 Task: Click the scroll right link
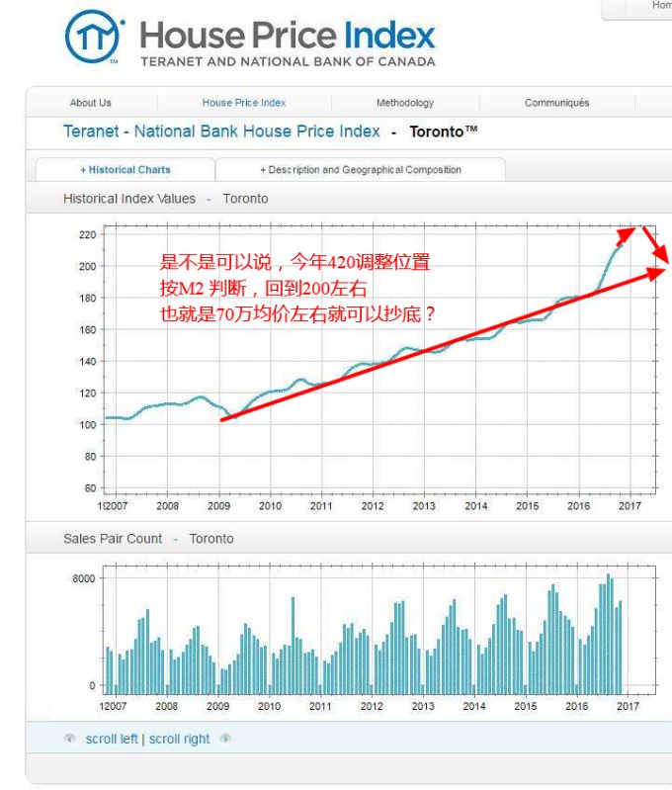click(x=179, y=740)
